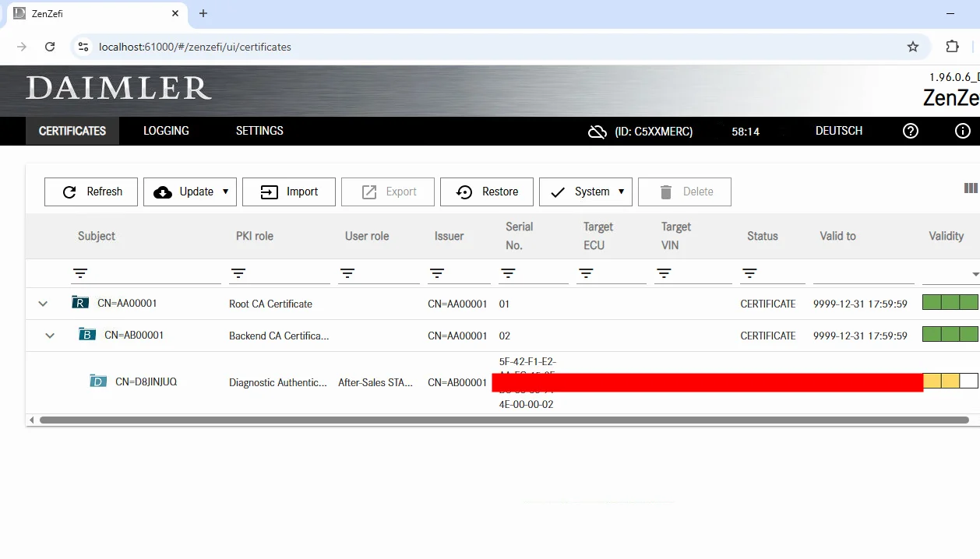This screenshot has width=980, height=559.
Task: Open the Target ECU column filter icon
Action: (586, 273)
